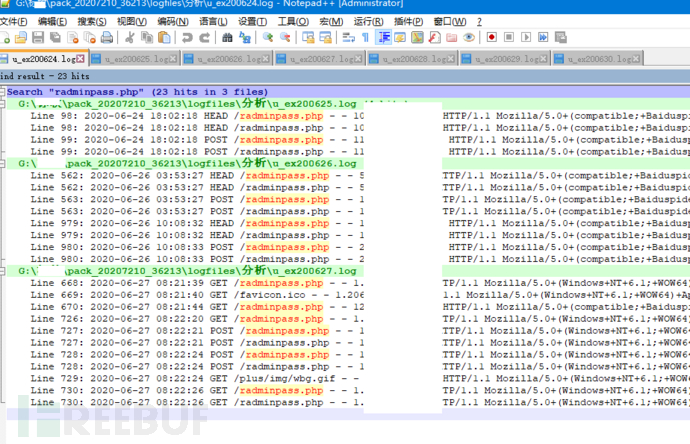Collapse the u_ex200626.log results group

(x=2, y=164)
